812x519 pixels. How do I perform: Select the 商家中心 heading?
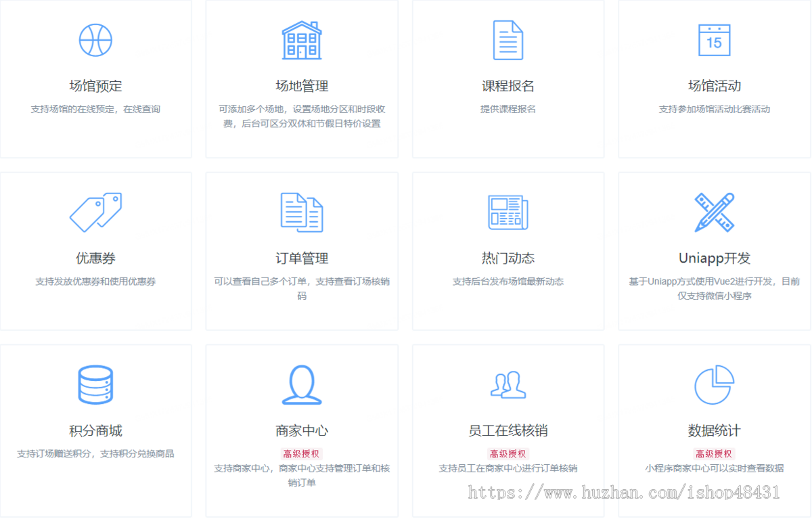pos(302,431)
